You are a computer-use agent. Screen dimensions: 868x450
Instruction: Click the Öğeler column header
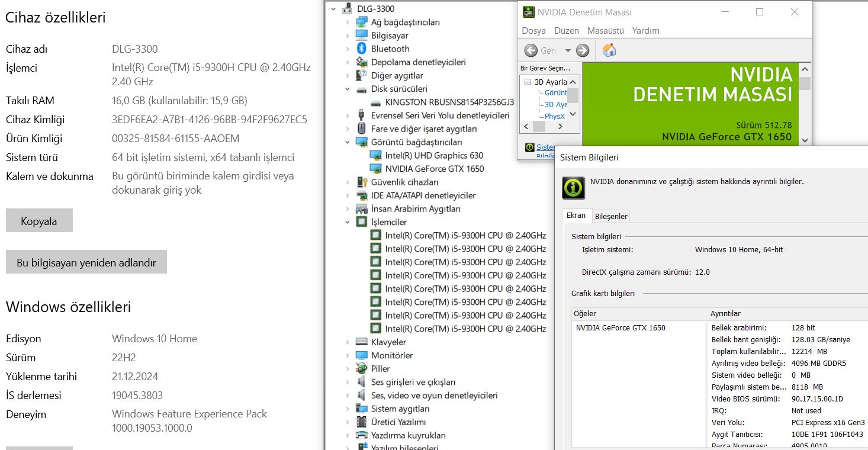[x=639, y=314]
